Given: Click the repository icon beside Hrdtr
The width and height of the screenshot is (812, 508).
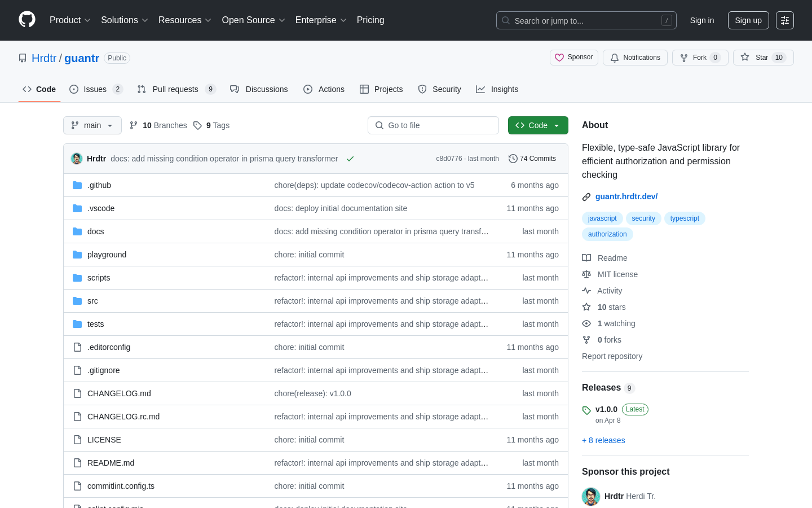Looking at the screenshot, I should pyautogui.click(x=23, y=58).
